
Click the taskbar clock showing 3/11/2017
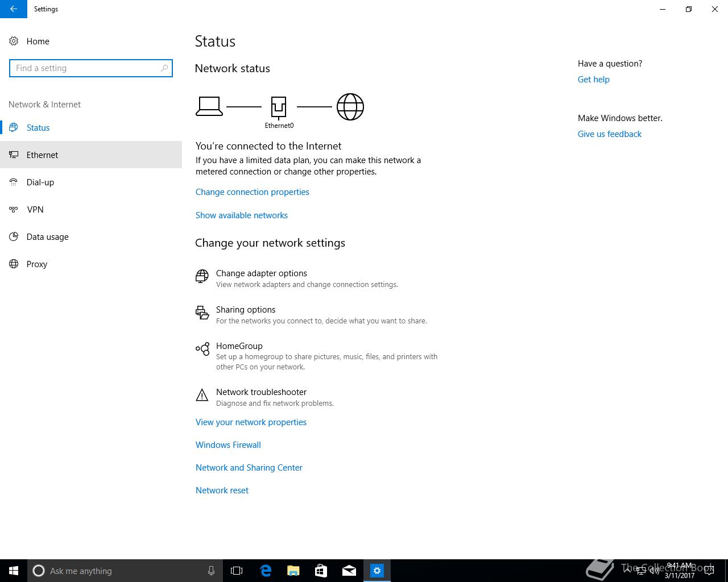point(680,571)
